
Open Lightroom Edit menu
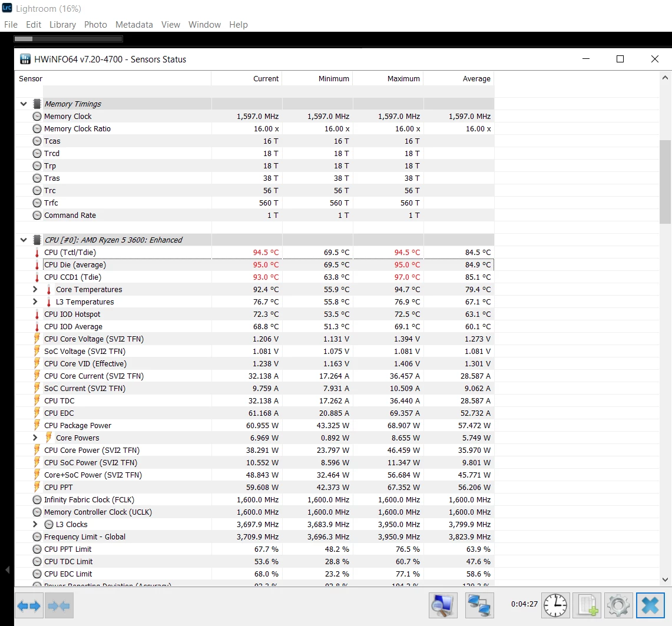pos(34,24)
